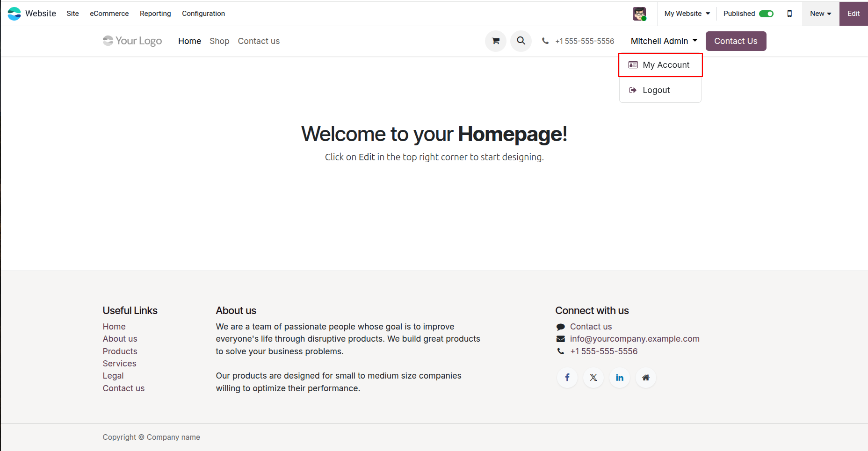The height and width of the screenshot is (451, 868).
Task: Open About us link under Useful Links
Action: [x=120, y=339]
